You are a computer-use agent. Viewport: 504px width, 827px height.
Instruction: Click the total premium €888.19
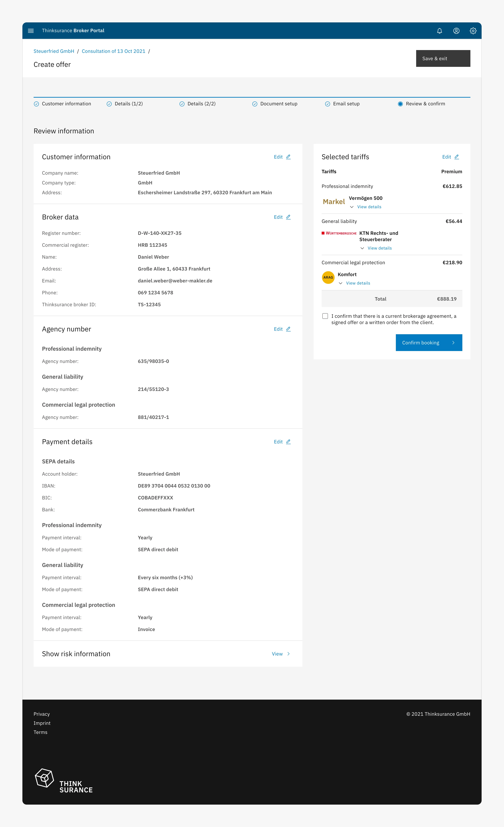pyautogui.click(x=447, y=299)
